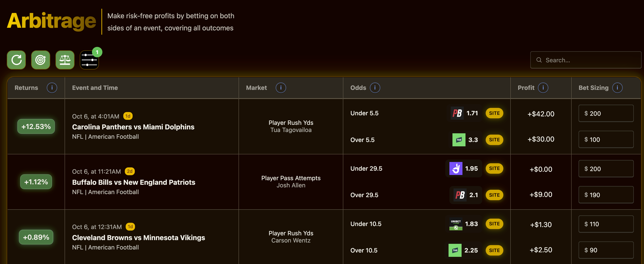Click the Returns column info icon
This screenshot has width=644, height=264.
coord(52,88)
